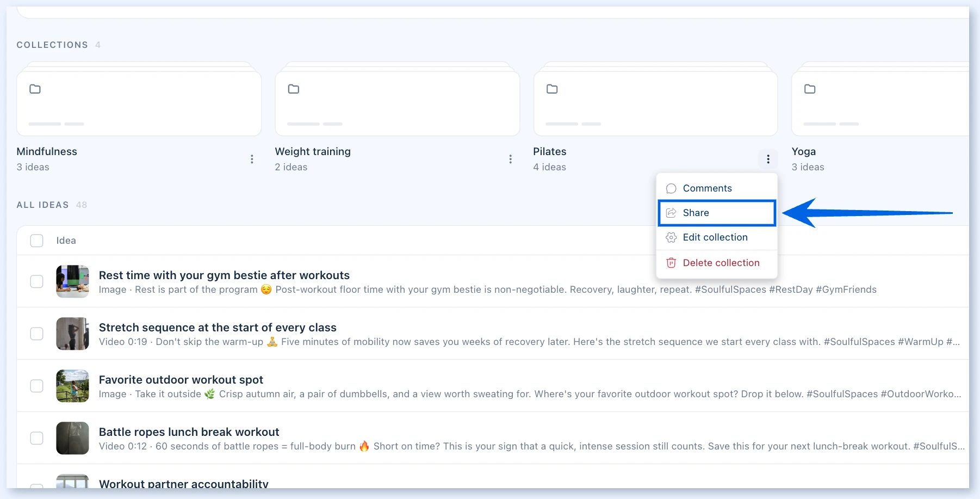Click the folder icon on Mindfulness card

tap(35, 89)
